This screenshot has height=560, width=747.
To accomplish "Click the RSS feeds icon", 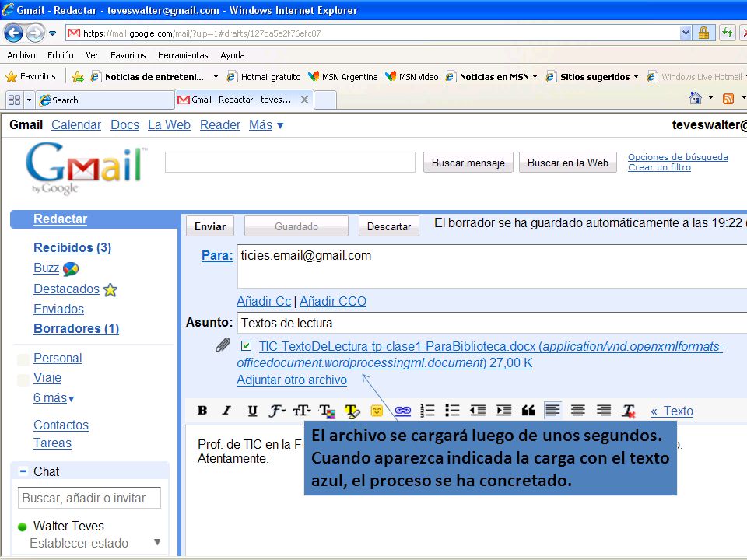I will click(728, 99).
